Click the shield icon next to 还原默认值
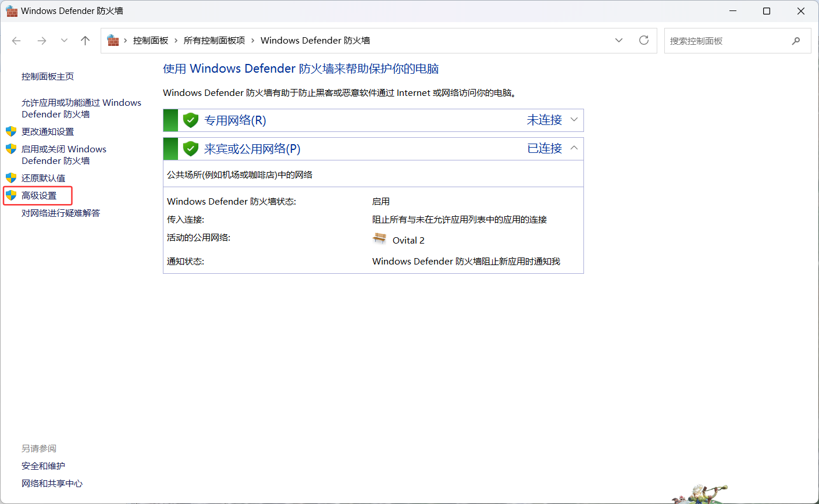 pyautogui.click(x=12, y=178)
